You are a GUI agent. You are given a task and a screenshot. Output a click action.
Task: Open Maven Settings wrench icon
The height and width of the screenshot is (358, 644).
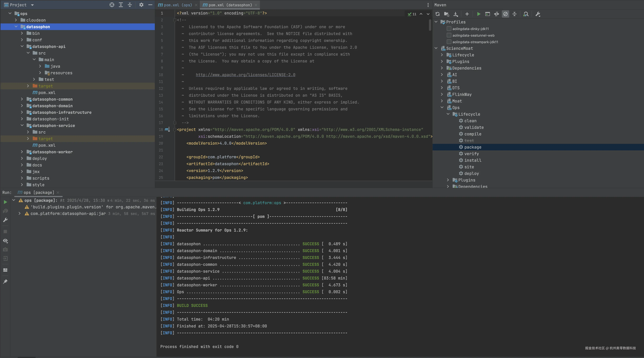[538, 14]
